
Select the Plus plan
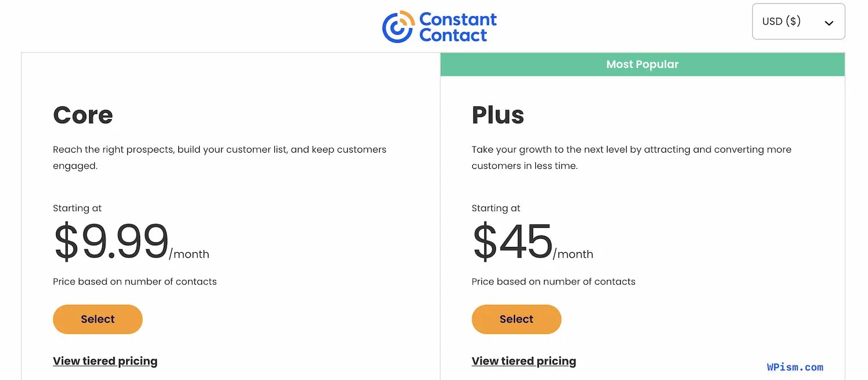coord(516,319)
